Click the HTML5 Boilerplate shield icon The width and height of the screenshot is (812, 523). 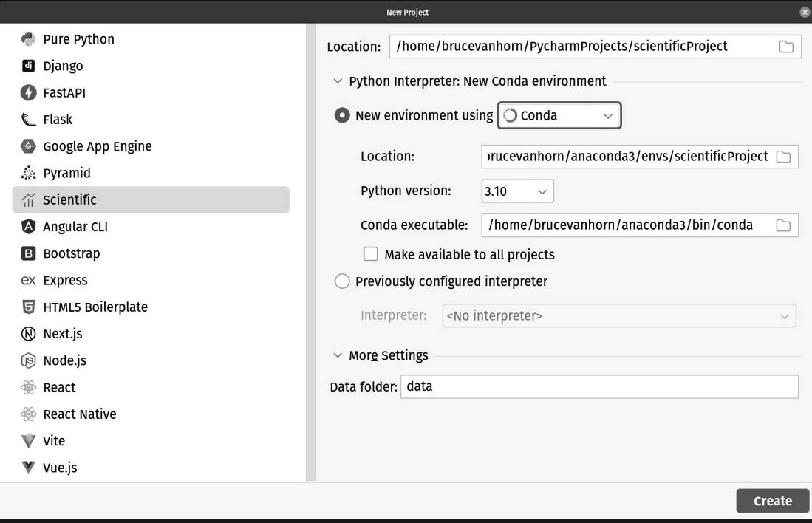click(x=29, y=307)
